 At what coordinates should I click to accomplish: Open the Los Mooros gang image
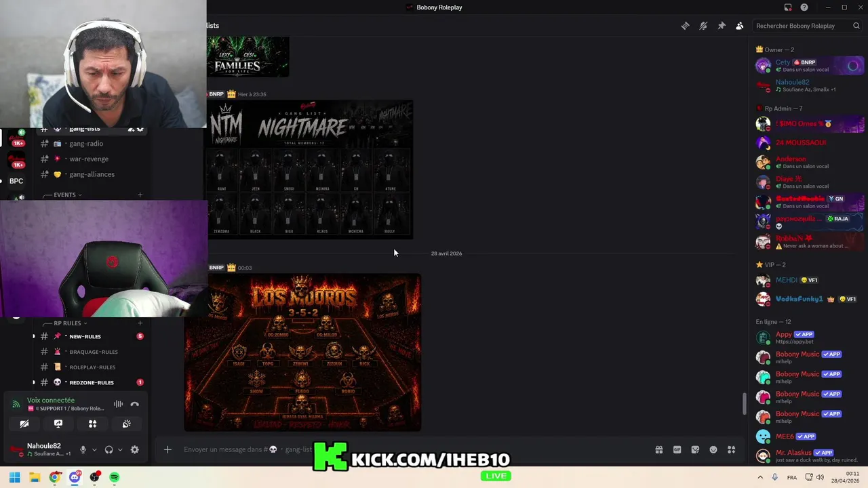coord(302,352)
